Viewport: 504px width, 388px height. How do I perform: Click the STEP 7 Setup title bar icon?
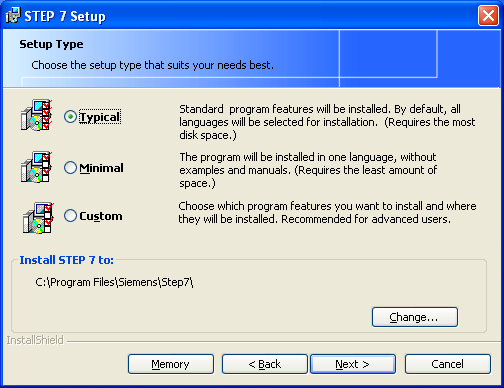[x=13, y=15]
